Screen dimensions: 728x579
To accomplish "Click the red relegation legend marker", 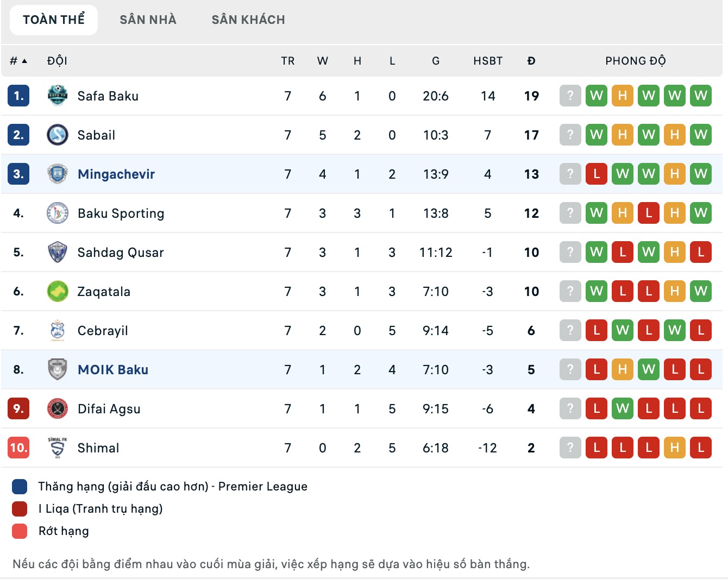I will tap(20, 531).
